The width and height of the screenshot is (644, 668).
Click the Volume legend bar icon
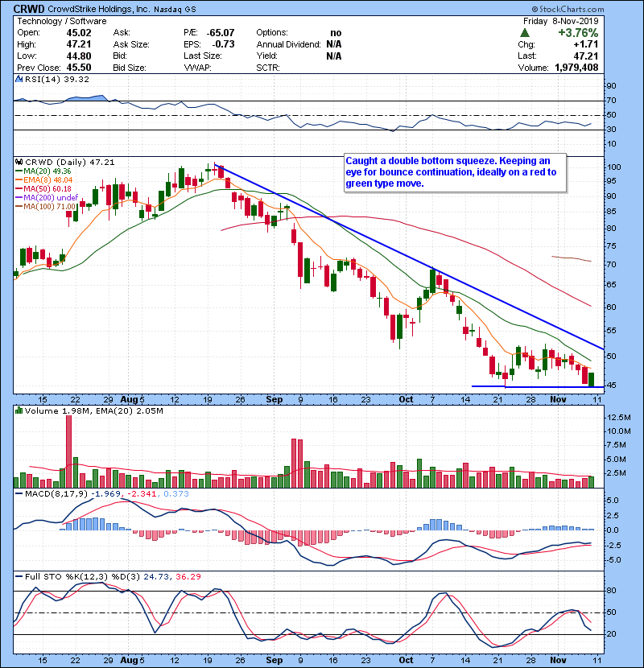[17, 412]
